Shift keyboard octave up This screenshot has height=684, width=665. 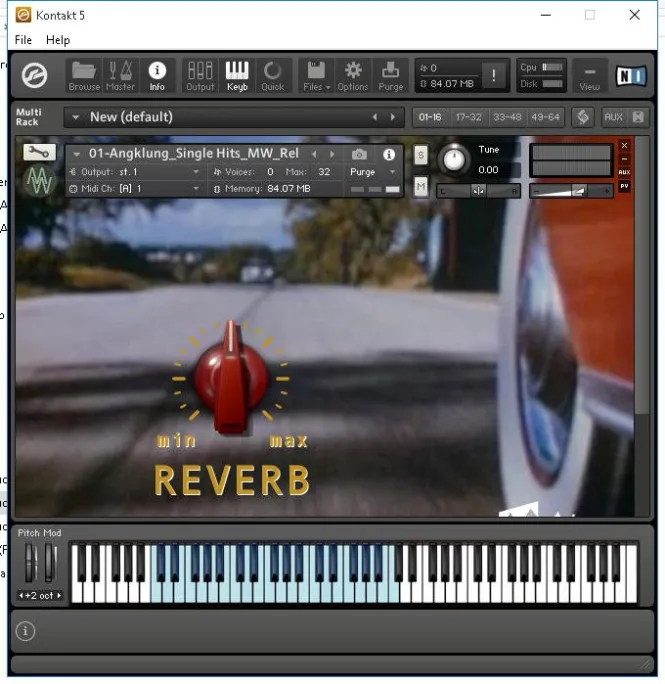pos(59,595)
